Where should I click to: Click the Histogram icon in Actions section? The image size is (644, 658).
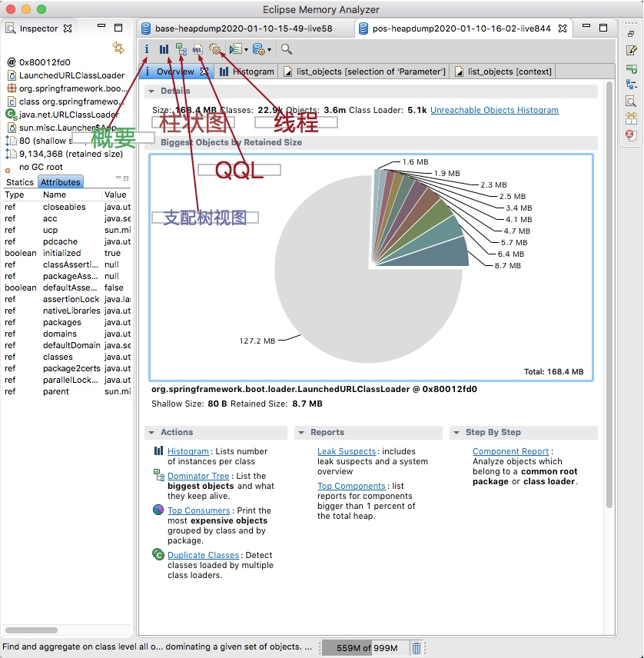click(x=158, y=451)
